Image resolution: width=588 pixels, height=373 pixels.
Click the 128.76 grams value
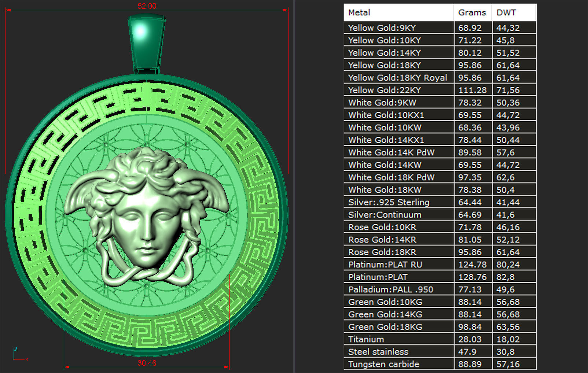472,277
